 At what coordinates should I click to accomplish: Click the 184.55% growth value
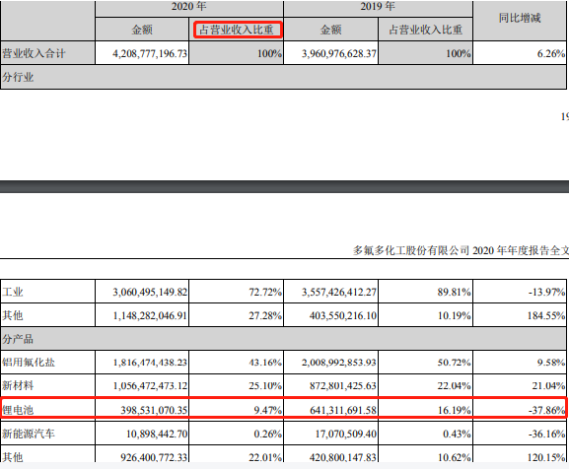546,315
